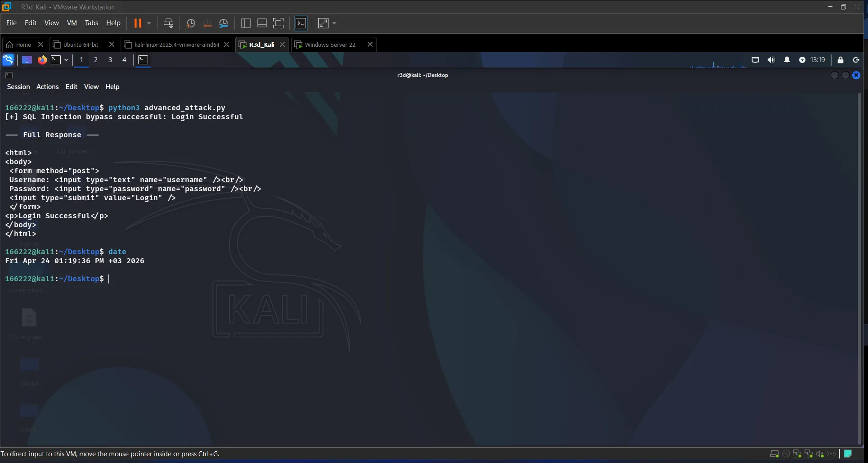Open the CPU graph monitor in the panel
This screenshot has width=868, height=463.
718,61
